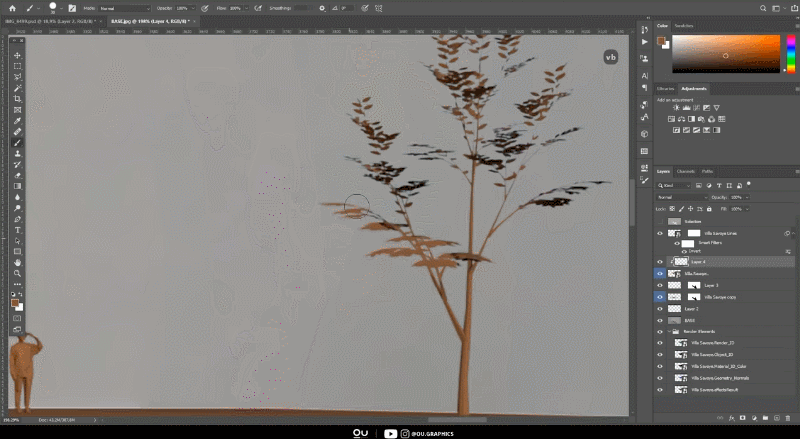Hide the Villa Savoye Lines layer
The height and width of the screenshot is (439, 800).
(x=660, y=232)
